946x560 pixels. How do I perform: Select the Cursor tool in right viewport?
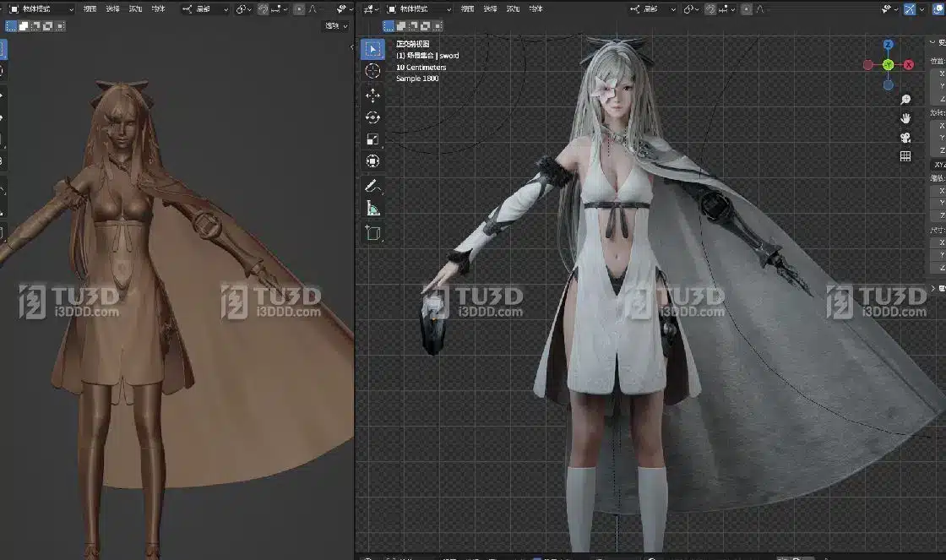[372, 72]
